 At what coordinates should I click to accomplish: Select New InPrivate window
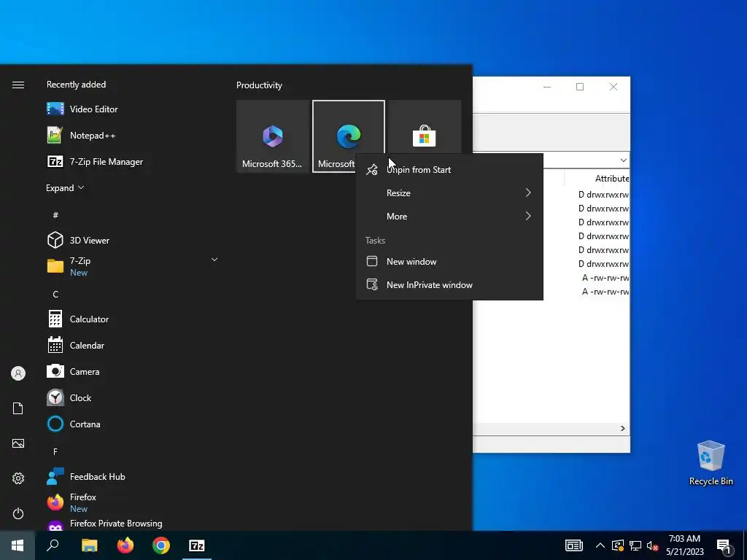[x=449, y=285]
